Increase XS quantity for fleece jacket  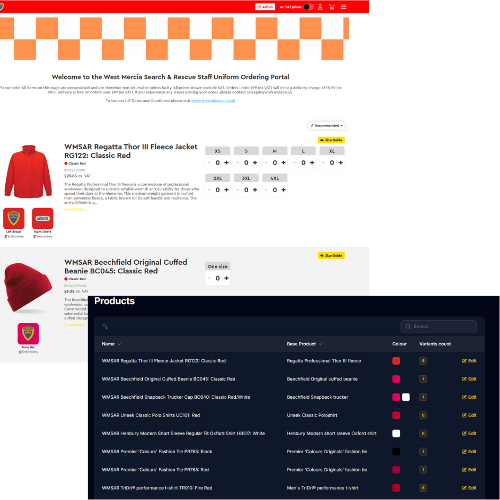point(226,163)
